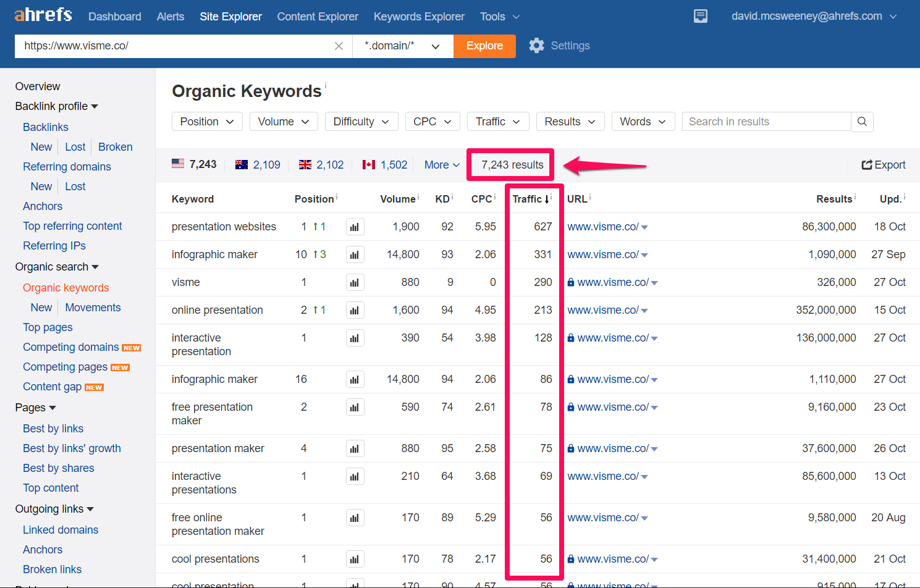Image resolution: width=920 pixels, height=588 pixels.
Task: Sort by Traffic column arrow
Action: (547, 199)
